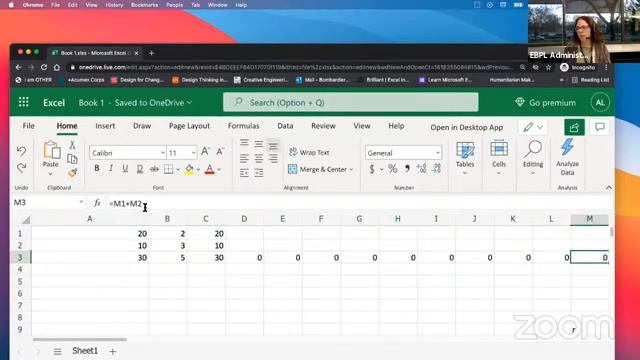Click the fx insert function icon
Viewport: 640px width, 360px height.
point(97,202)
